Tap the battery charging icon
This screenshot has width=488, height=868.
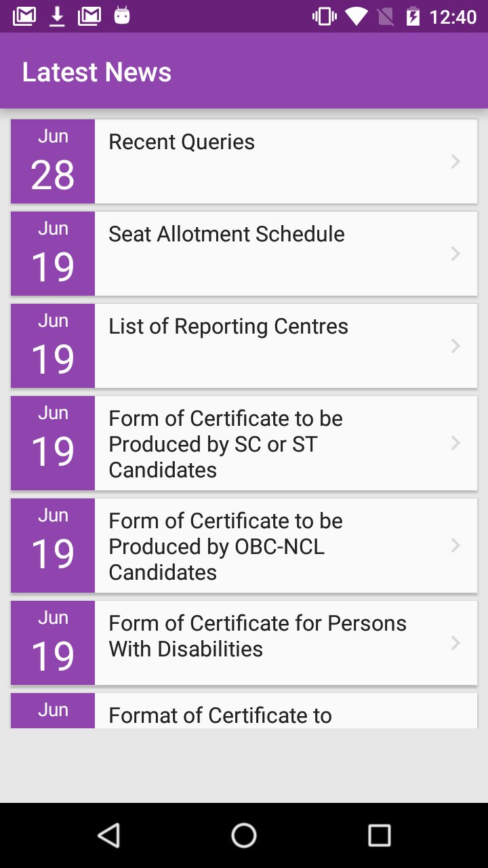413,16
